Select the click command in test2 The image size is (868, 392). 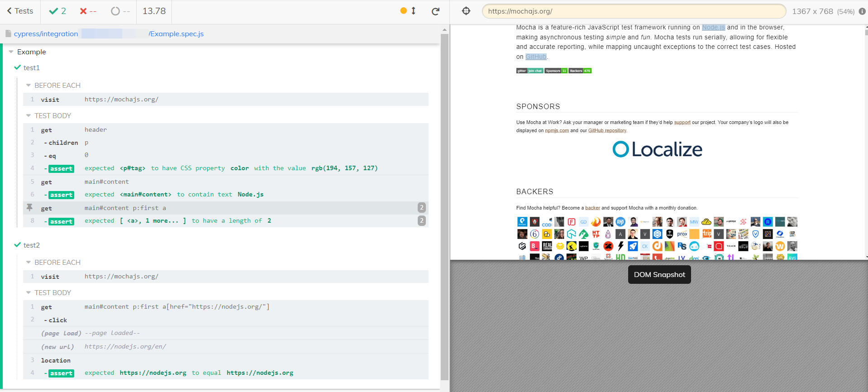tap(226, 320)
